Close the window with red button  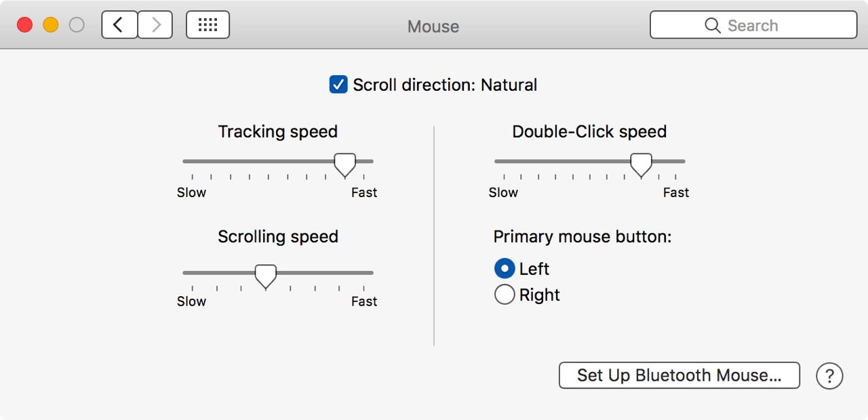(x=24, y=25)
